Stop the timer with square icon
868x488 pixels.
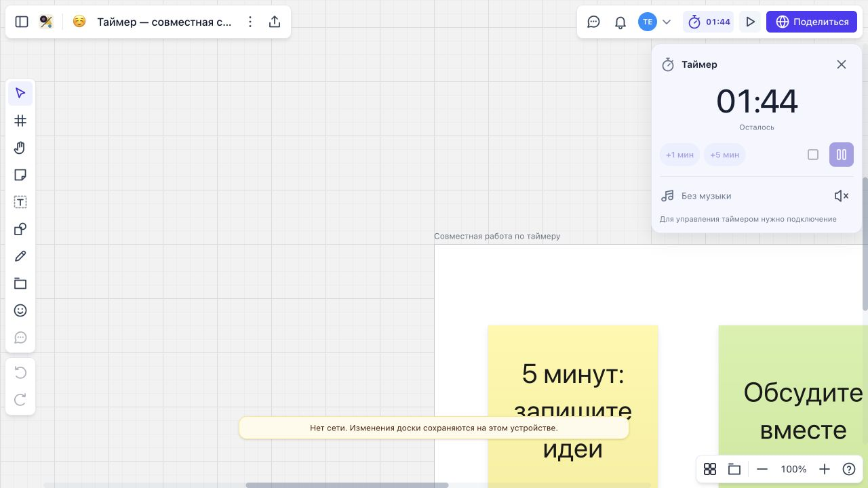pyautogui.click(x=813, y=155)
